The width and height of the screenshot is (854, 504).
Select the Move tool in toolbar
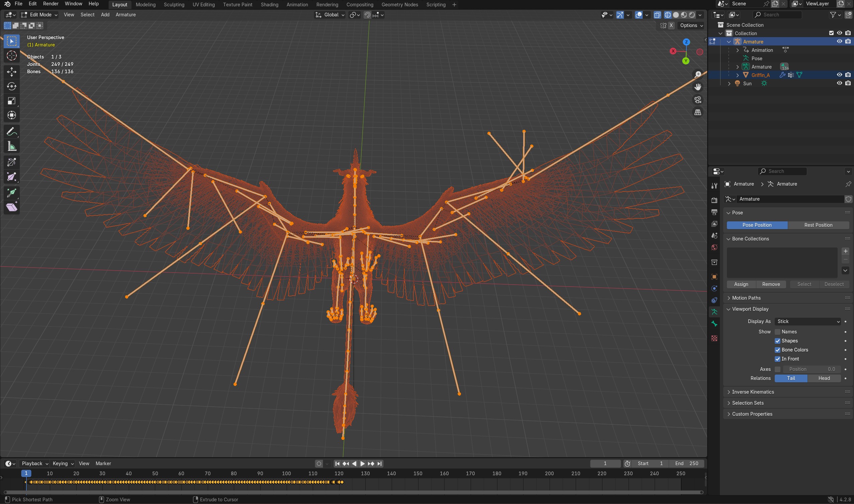coord(12,72)
